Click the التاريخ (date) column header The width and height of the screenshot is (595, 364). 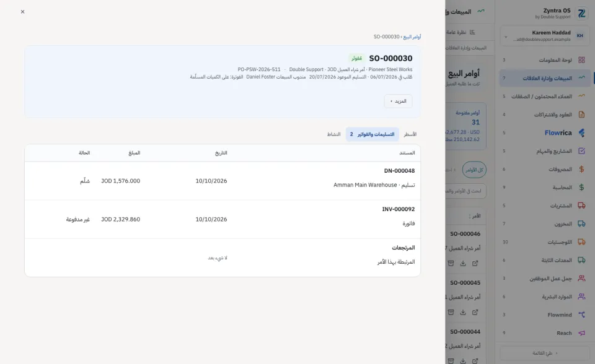pyautogui.click(x=221, y=153)
